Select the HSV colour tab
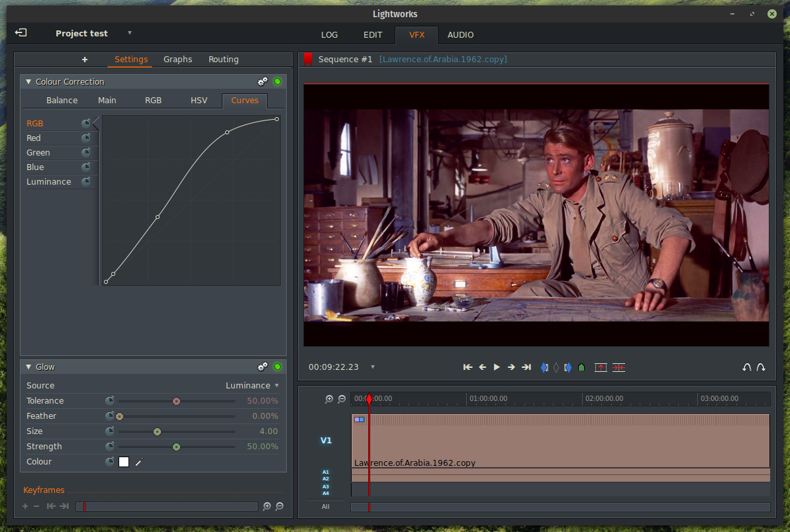Viewport: 790px width, 532px height. [x=199, y=100]
